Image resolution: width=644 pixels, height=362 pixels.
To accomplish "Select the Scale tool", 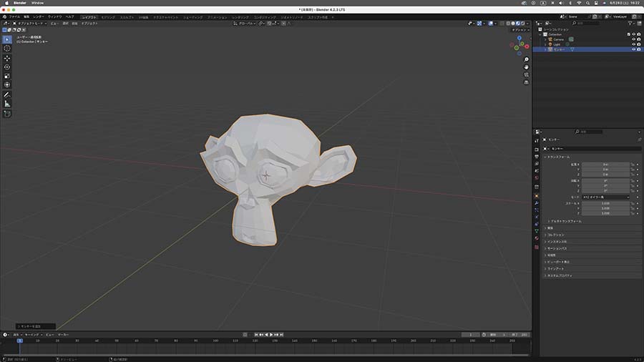I will (7, 76).
